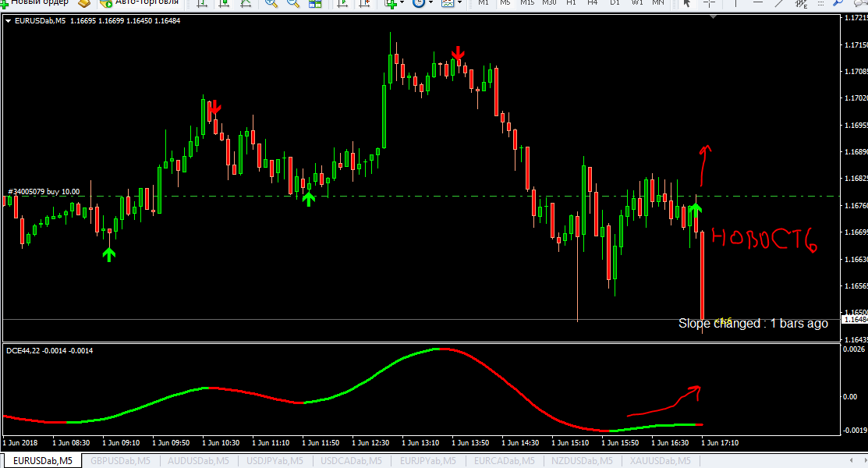868x468 pixels.
Task: Select the equidistant channel tool
Action: pyautogui.click(x=801, y=3)
